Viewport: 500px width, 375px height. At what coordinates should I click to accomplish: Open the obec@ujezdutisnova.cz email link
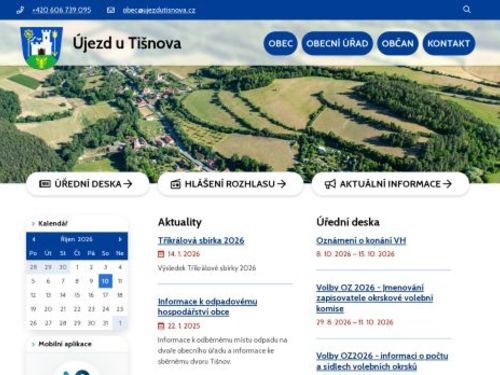[159, 10]
